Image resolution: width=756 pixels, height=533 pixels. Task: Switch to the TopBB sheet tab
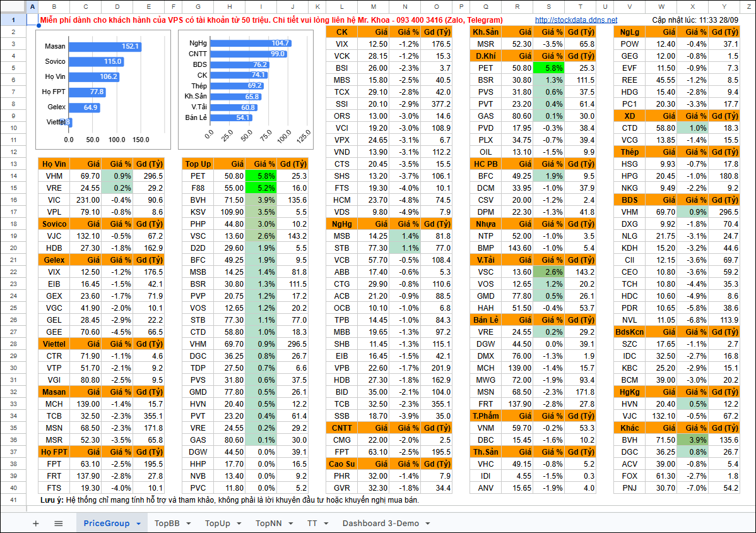pos(167,524)
